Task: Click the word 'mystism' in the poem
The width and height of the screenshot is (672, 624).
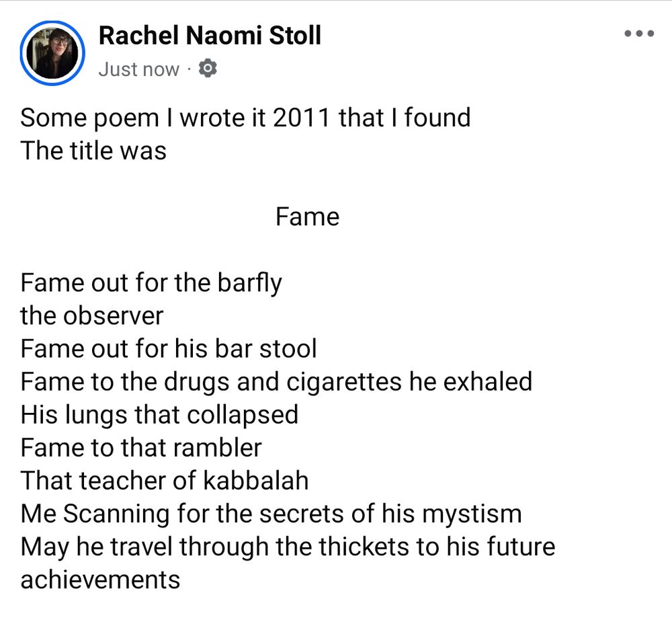Action: pyautogui.click(x=472, y=514)
